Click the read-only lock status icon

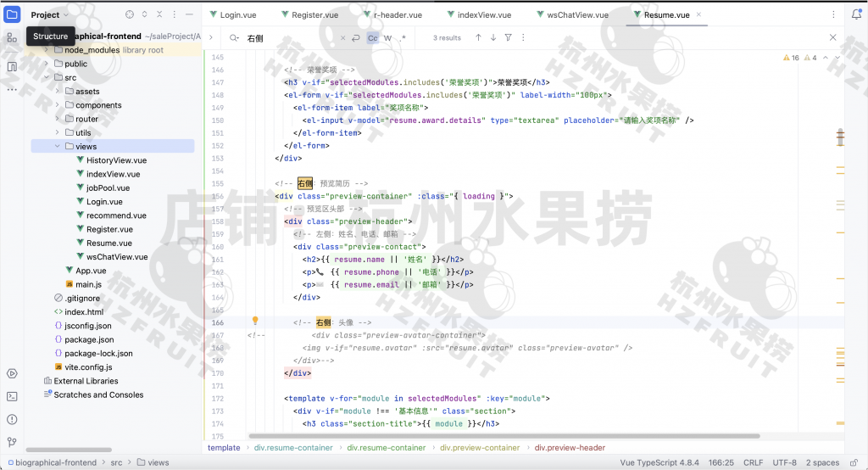pos(854,462)
